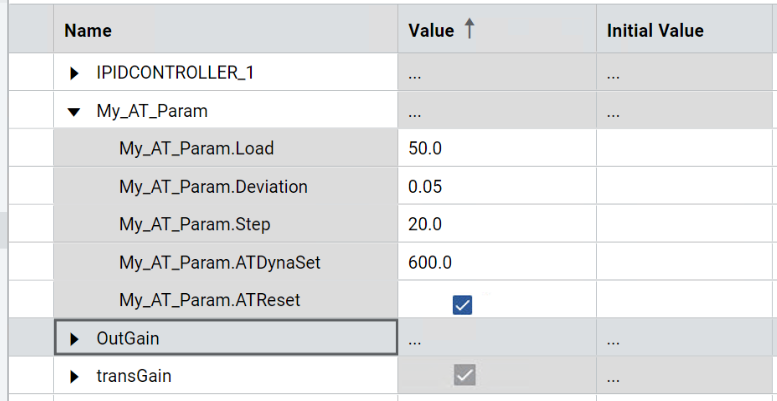
Task: Select the My_AT_Param.Step row name
Action: (195, 225)
